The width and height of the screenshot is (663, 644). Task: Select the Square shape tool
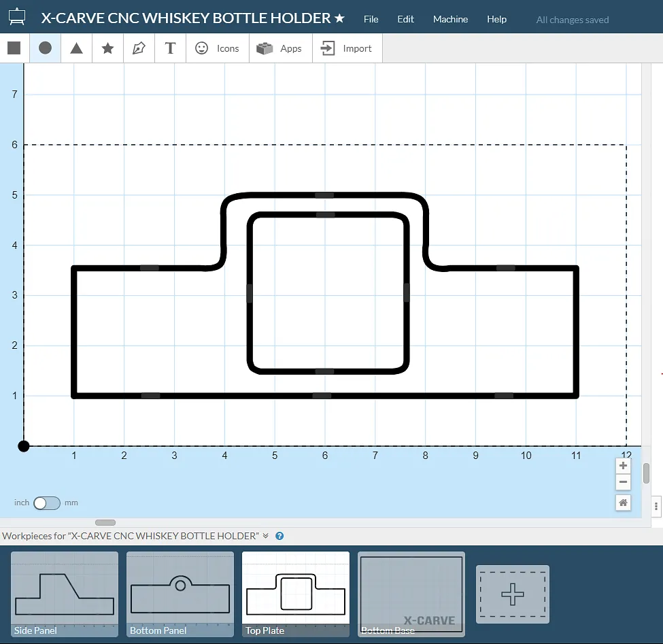click(14, 48)
